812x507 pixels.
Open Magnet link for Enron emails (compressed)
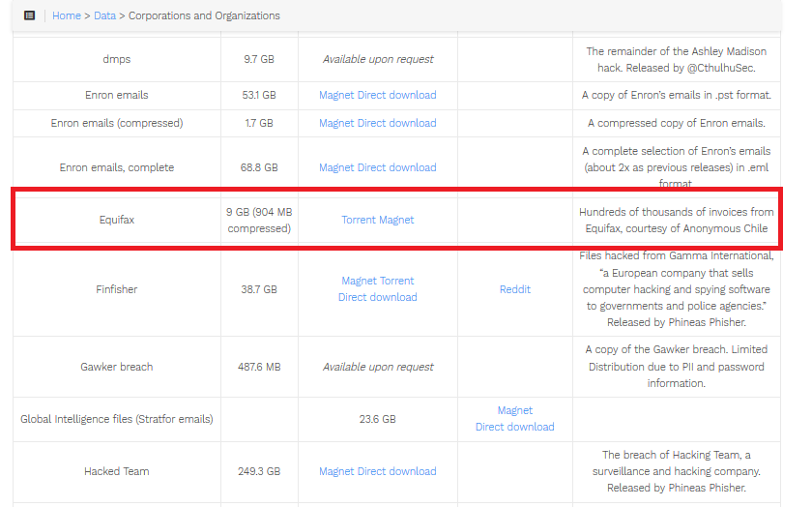(x=336, y=123)
